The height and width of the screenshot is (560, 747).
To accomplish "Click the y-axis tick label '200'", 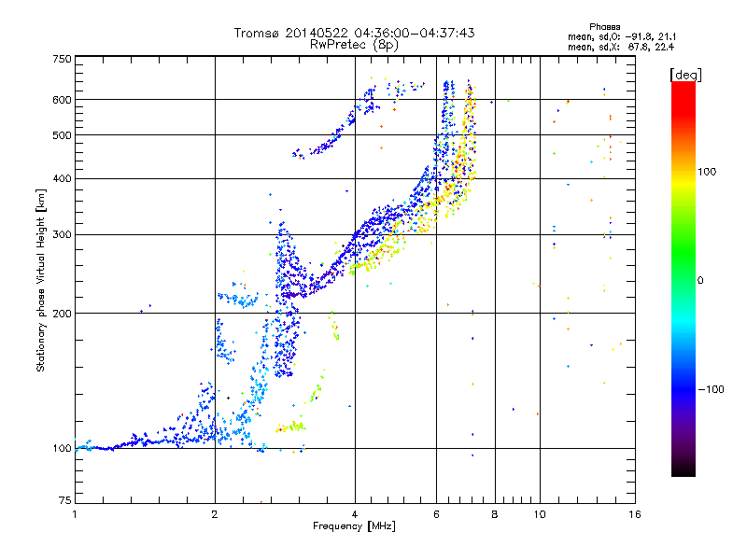I will 62,314.
